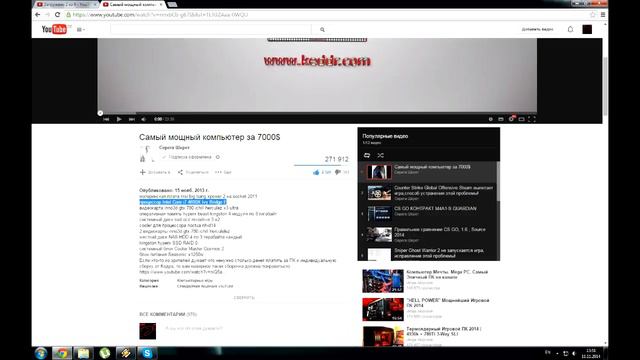Collapse the description with 'Свернуть'
This screenshot has height=360, width=640.
click(x=244, y=298)
